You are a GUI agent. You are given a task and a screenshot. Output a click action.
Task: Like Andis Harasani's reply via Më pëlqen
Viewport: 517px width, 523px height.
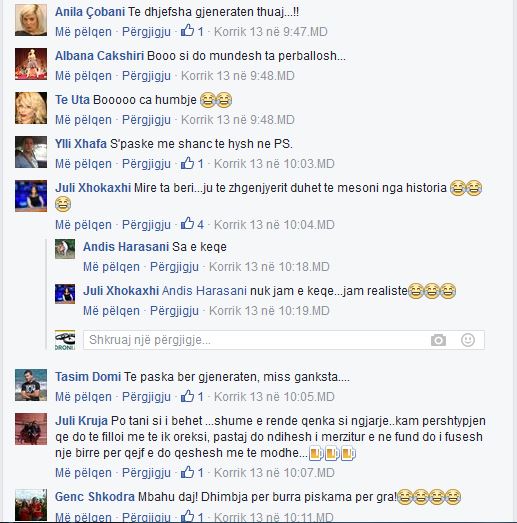pyautogui.click(x=111, y=267)
